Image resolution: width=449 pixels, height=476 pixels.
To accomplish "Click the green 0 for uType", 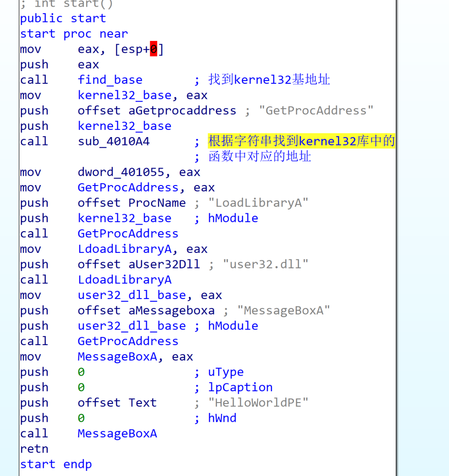I will 81,372.
